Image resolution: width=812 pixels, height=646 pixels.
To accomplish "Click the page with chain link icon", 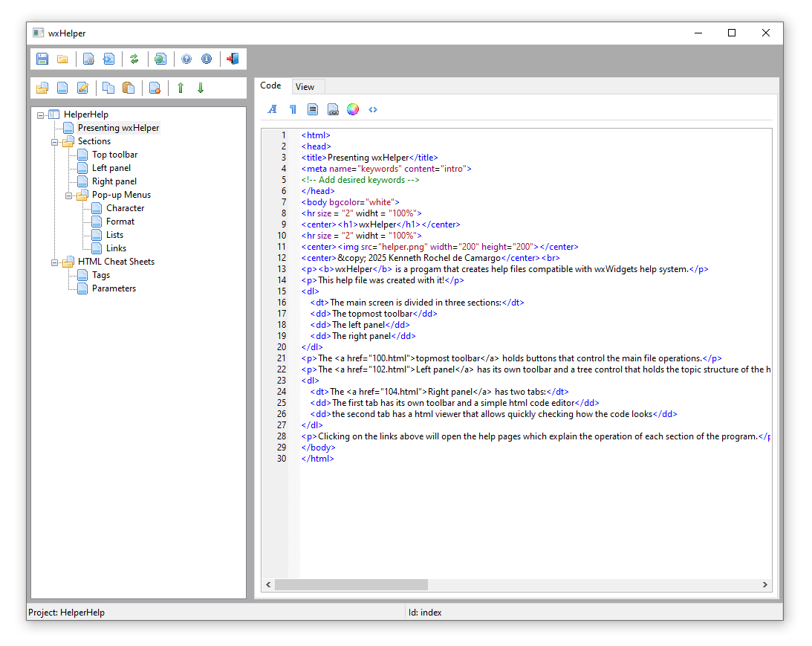I will pos(333,109).
